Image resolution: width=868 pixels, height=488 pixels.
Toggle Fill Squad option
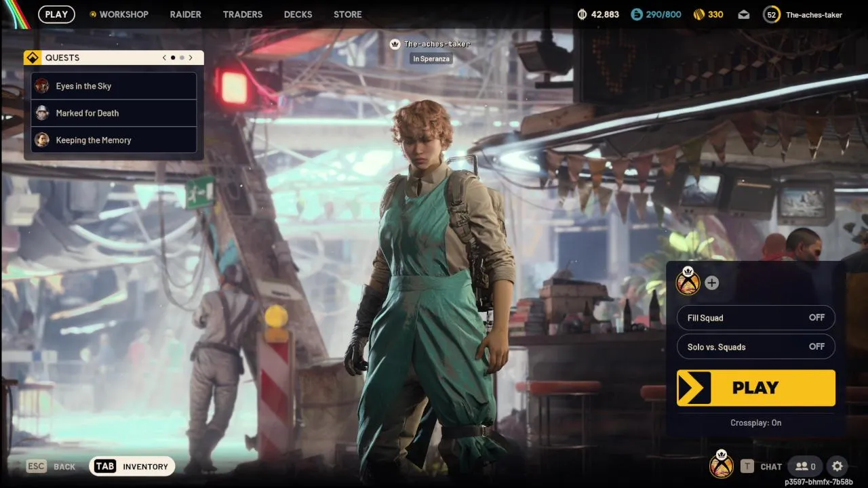pyautogui.click(x=756, y=318)
